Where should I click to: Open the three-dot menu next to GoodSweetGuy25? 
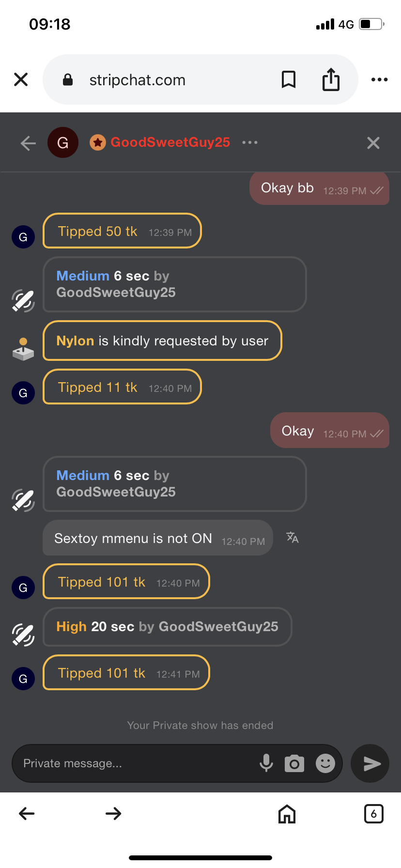click(250, 142)
